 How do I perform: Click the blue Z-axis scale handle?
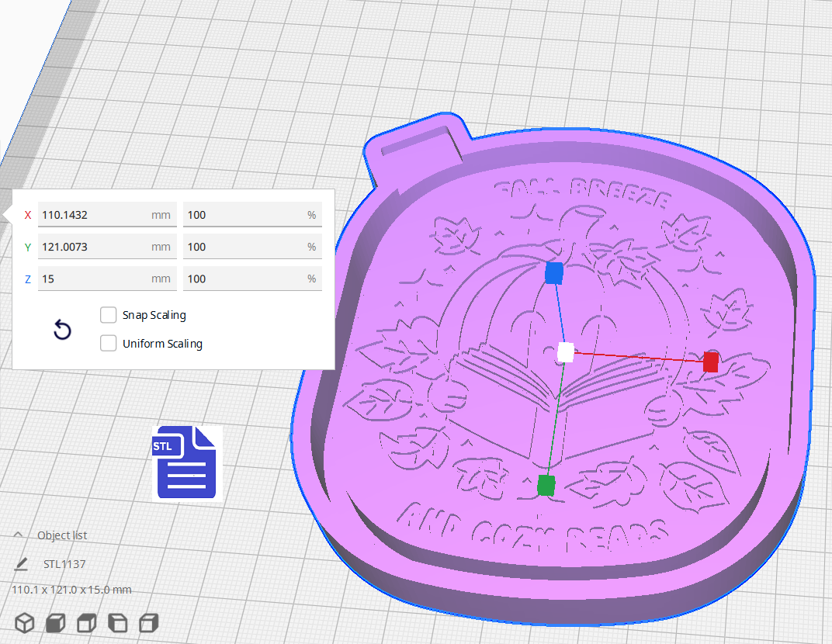pos(553,272)
